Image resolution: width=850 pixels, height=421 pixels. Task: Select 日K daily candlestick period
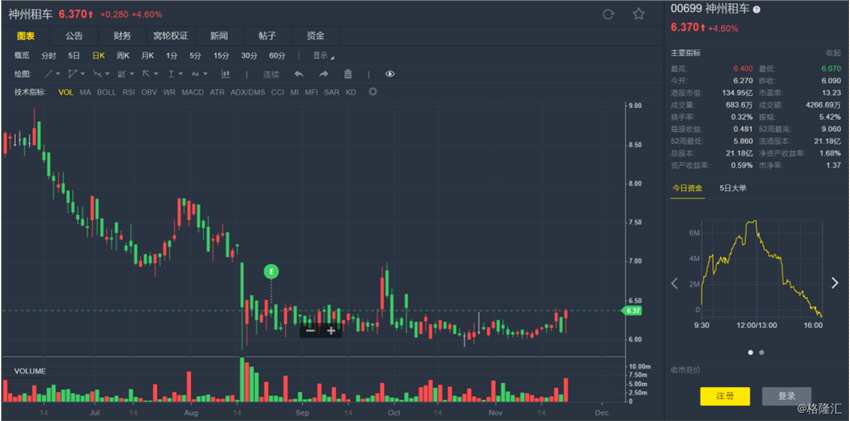point(98,55)
